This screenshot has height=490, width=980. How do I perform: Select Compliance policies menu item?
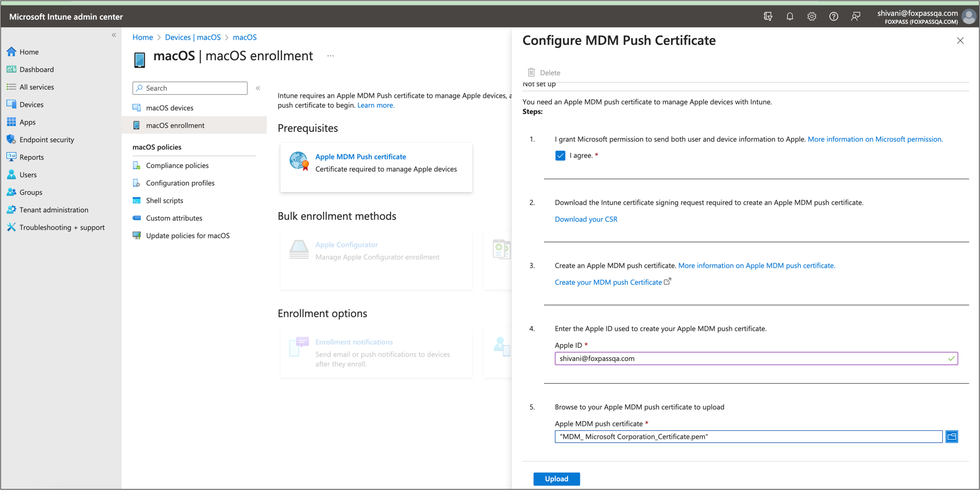(177, 166)
